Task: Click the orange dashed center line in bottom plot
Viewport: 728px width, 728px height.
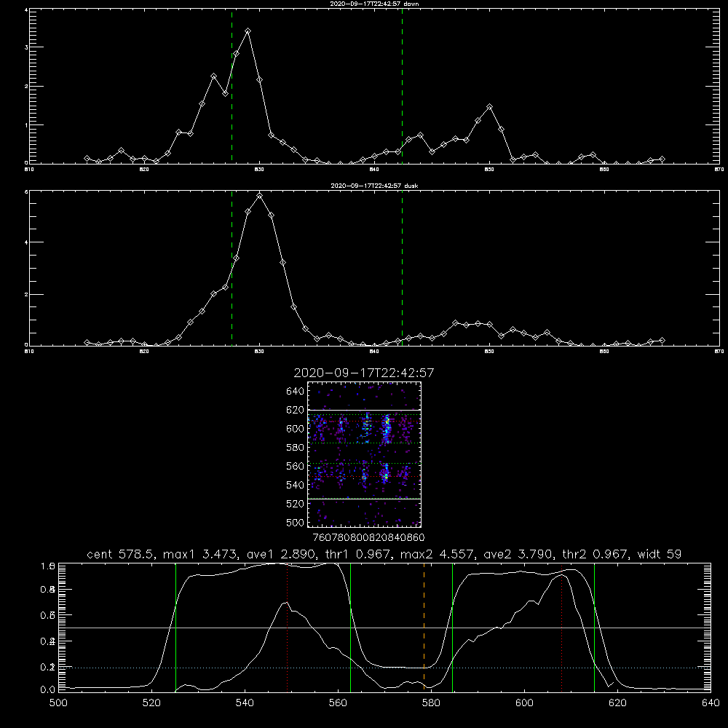Action: point(424,628)
